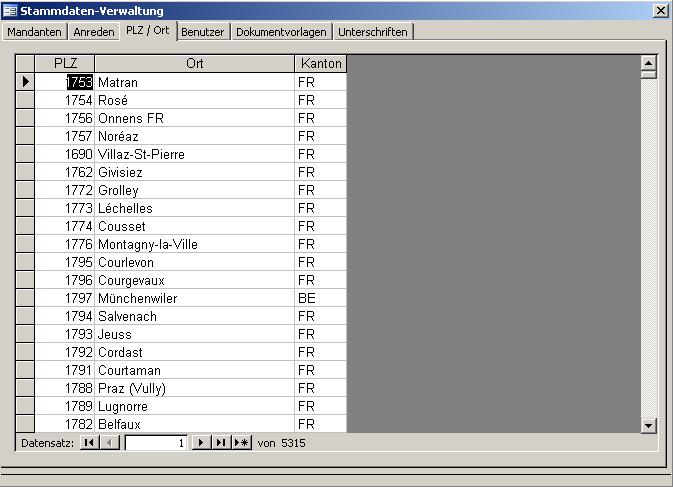Go to first record navigation button
The width and height of the screenshot is (673, 487).
point(89,442)
